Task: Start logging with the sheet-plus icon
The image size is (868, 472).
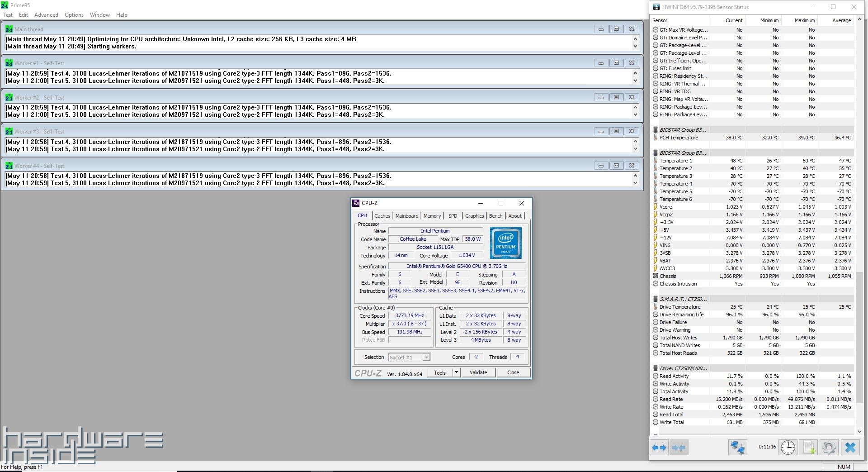Action: point(809,448)
